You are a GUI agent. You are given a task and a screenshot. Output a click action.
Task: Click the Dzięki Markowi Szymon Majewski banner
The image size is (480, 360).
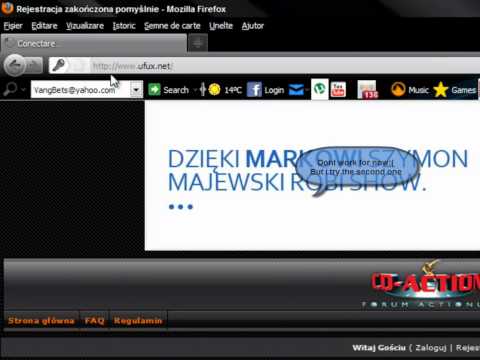coord(312,176)
